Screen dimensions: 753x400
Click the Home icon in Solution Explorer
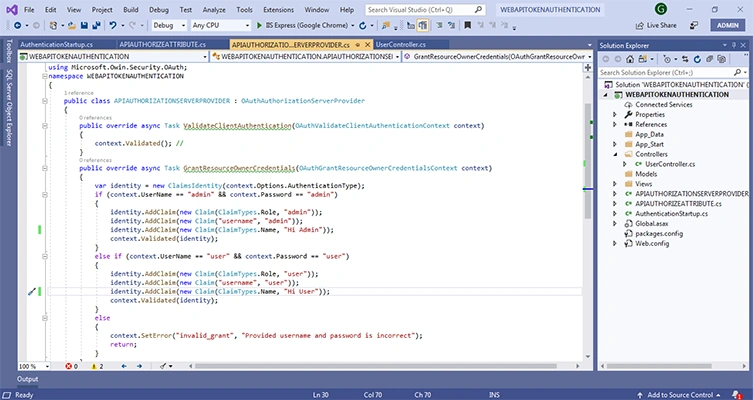[630, 59]
